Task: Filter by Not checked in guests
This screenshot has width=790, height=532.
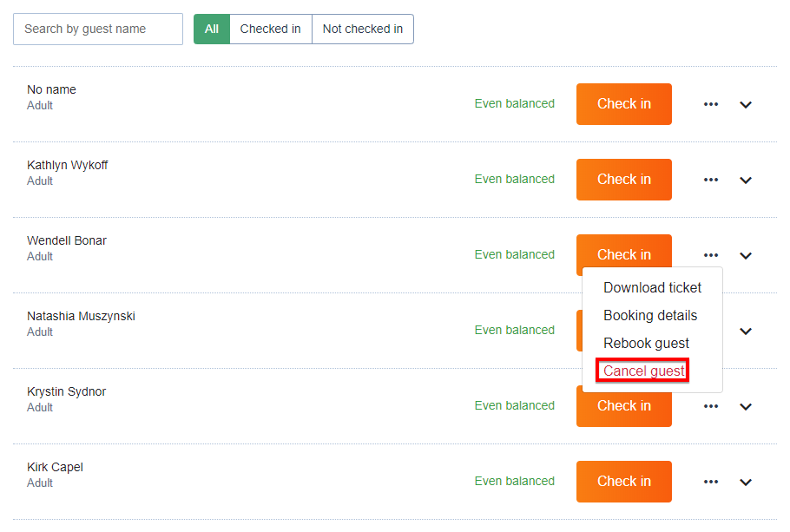Action: pyautogui.click(x=363, y=30)
